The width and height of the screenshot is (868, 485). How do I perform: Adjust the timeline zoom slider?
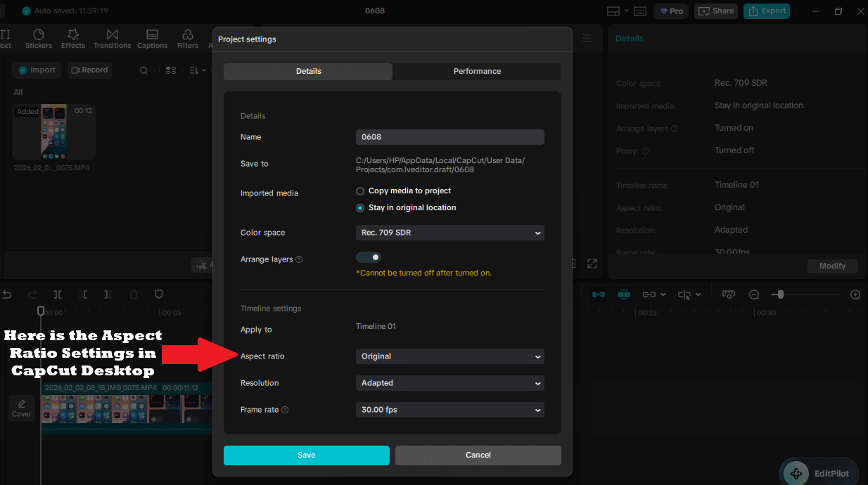click(x=780, y=295)
